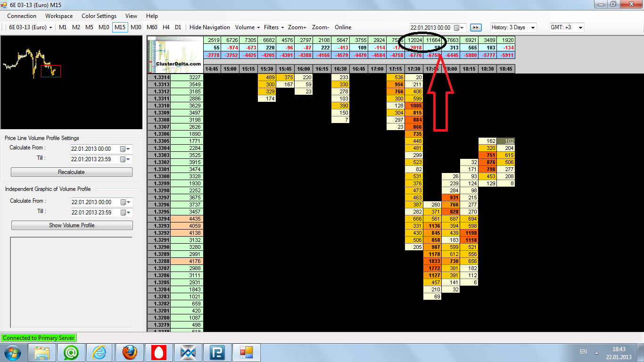Click the cluster cell showing 1833
644x362 pixels.
[x=432, y=261]
